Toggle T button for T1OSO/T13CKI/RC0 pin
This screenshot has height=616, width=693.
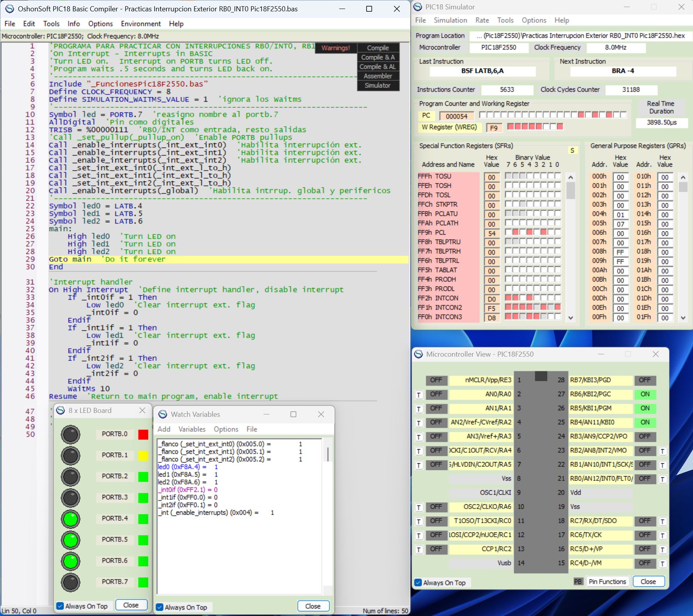click(x=419, y=521)
